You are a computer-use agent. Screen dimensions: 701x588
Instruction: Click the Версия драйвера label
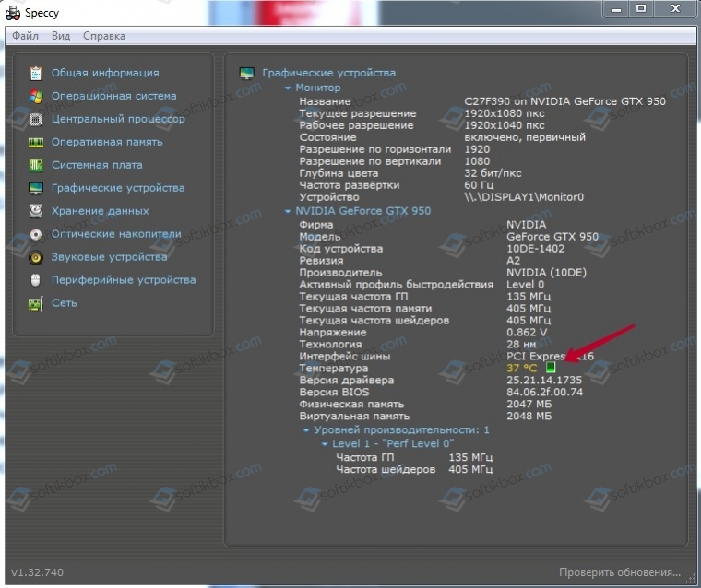click(347, 381)
